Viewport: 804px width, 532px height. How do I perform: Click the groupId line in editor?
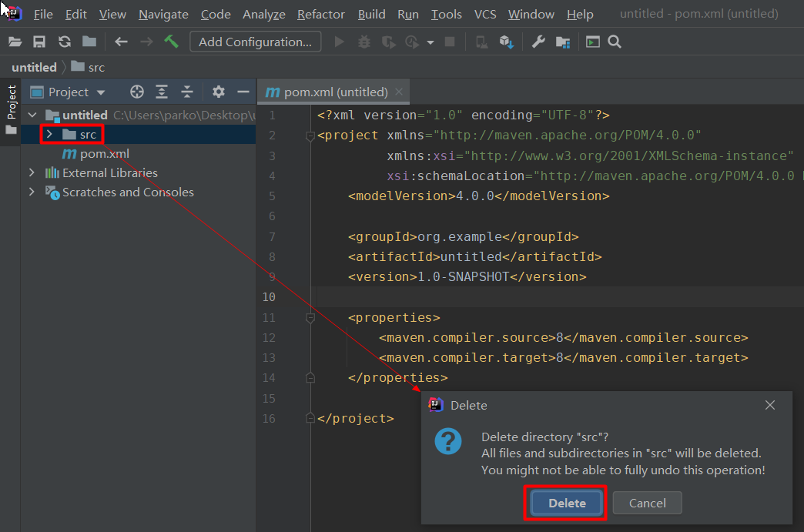(x=463, y=237)
